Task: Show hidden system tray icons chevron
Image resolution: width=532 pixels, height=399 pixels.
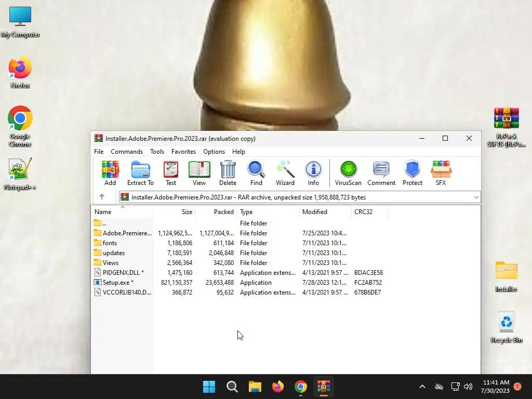Action: [422, 387]
